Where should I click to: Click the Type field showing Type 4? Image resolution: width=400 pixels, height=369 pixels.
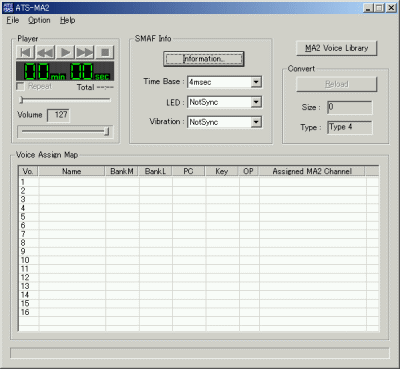349,127
